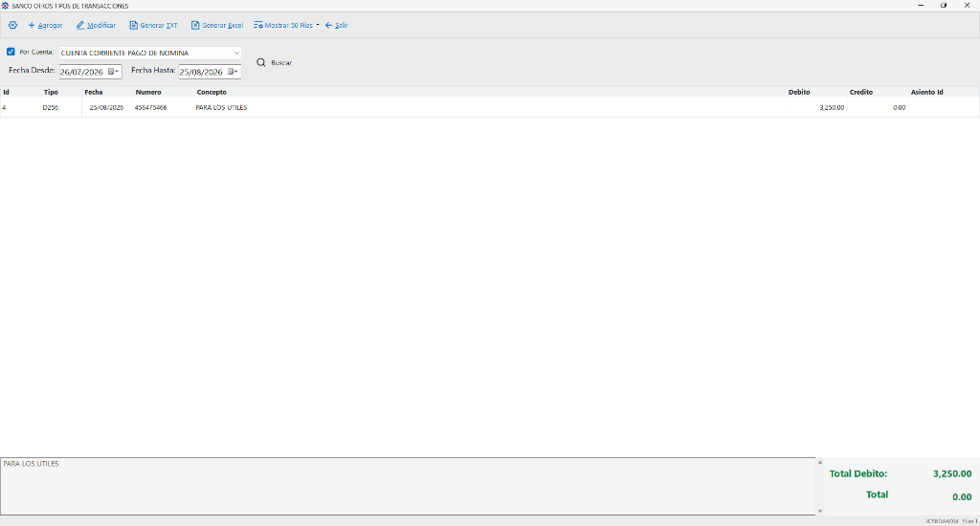Generate a TXT file with Generar TXT
Viewport: 980px width, 526px height.
[x=153, y=26]
